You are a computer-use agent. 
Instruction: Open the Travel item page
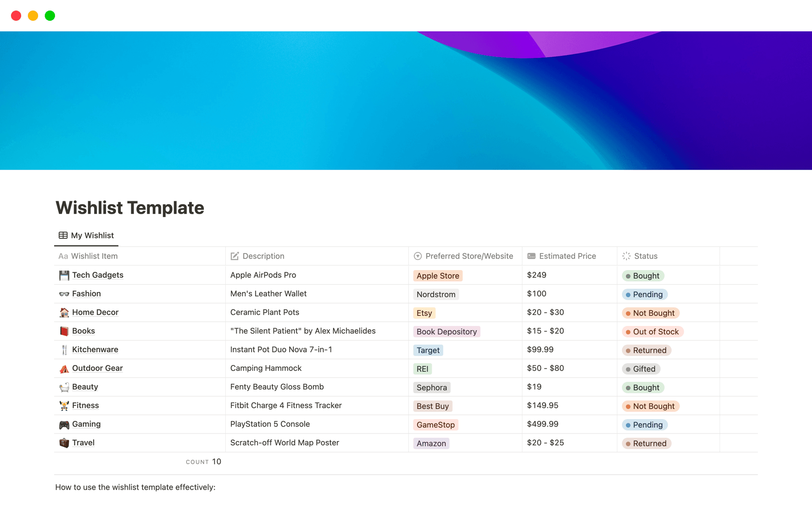coord(83,443)
